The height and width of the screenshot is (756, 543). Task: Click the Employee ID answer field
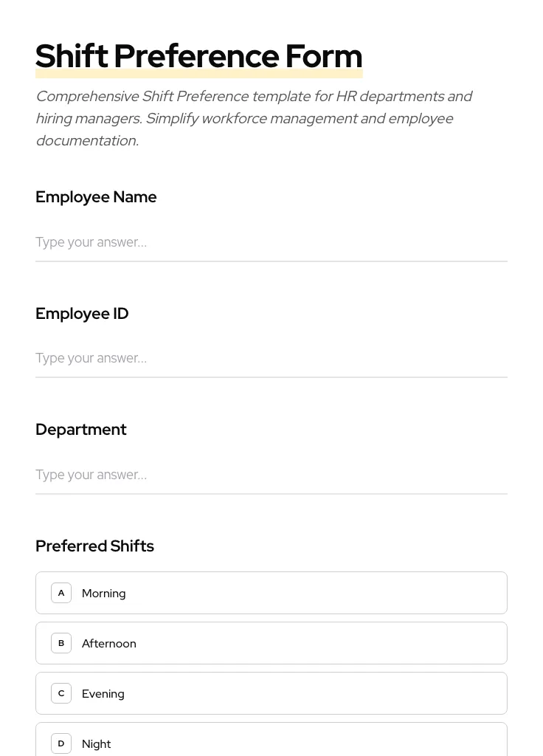click(271, 358)
